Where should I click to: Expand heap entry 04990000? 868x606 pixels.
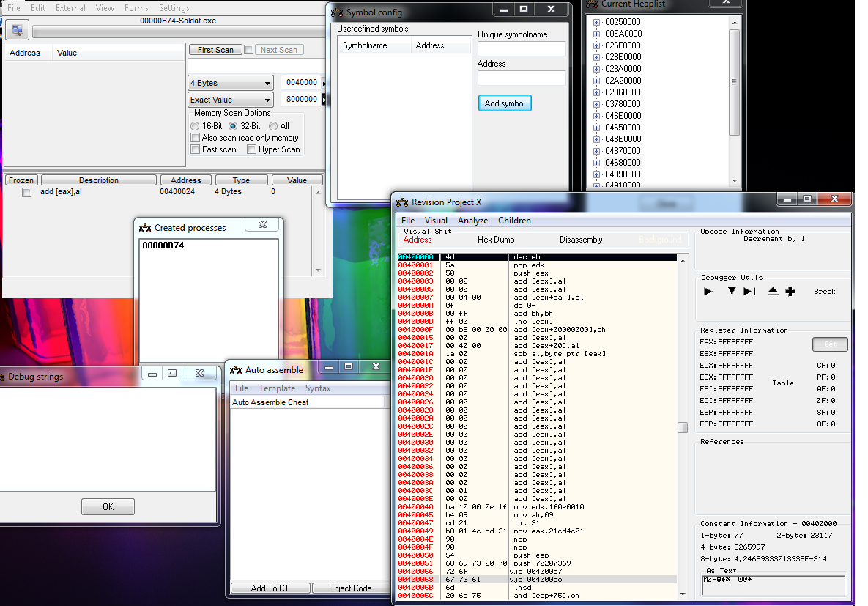(x=596, y=174)
